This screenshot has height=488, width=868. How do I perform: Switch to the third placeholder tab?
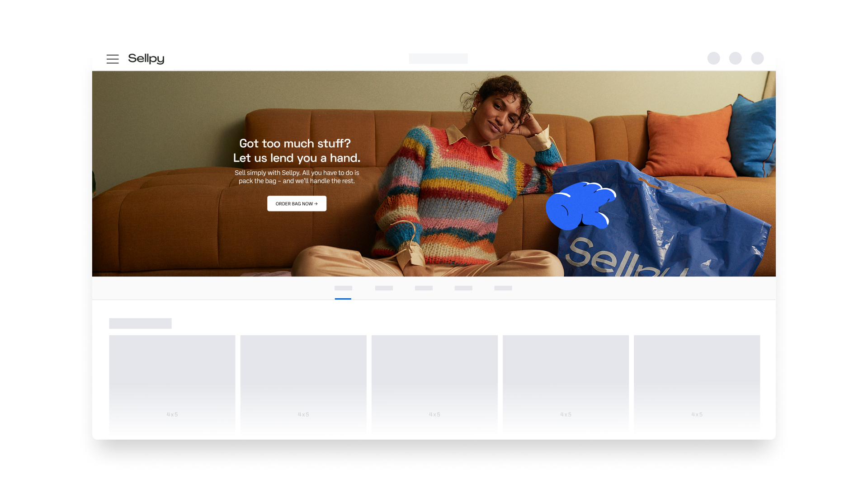(x=424, y=288)
